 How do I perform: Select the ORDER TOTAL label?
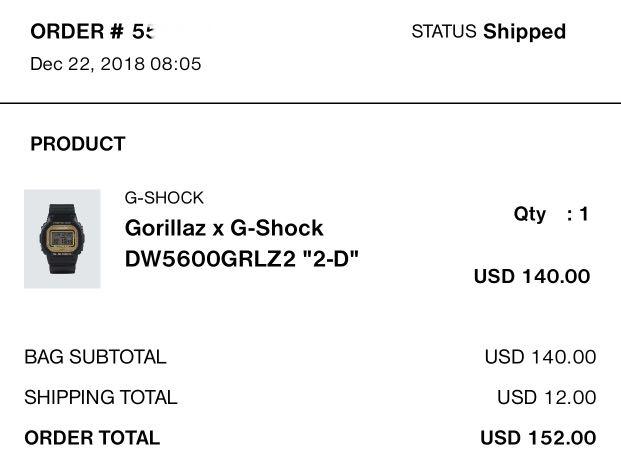(x=92, y=438)
